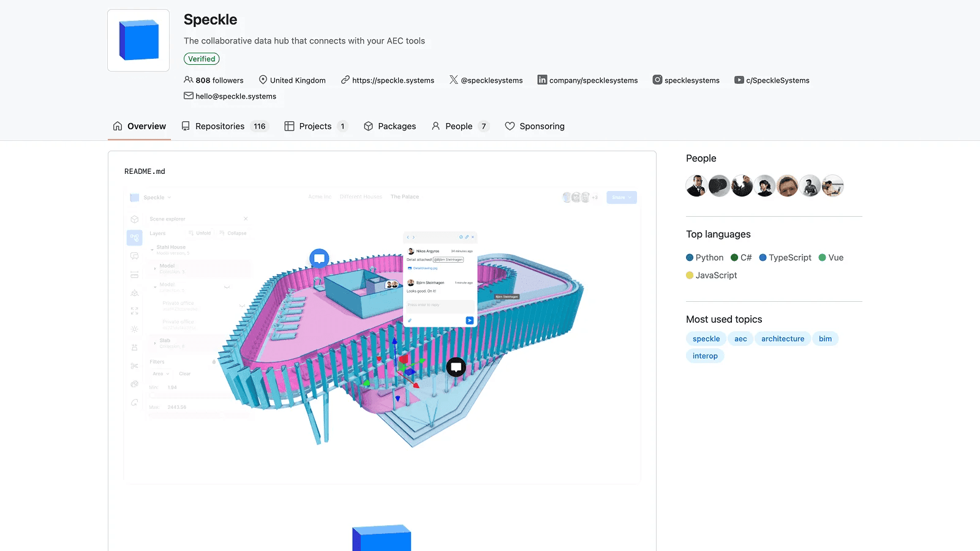Collapse the Stahl House tree item

pyautogui.click(x=153, y=250)
